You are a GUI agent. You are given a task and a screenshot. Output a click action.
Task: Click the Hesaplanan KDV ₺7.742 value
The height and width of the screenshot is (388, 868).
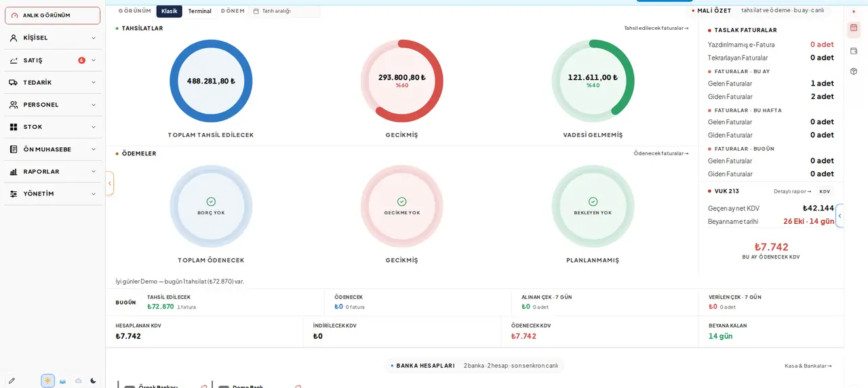(128, 336)
